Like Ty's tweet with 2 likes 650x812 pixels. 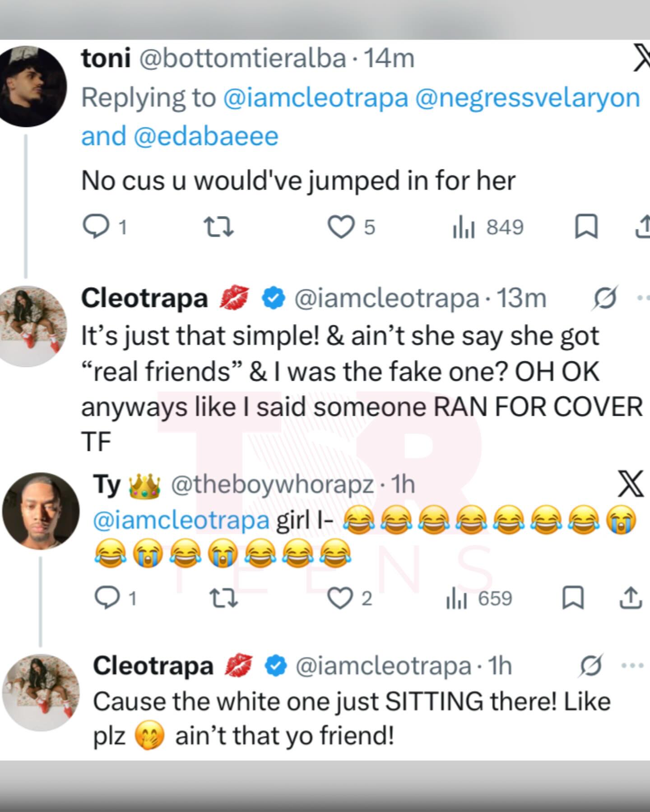341,599
